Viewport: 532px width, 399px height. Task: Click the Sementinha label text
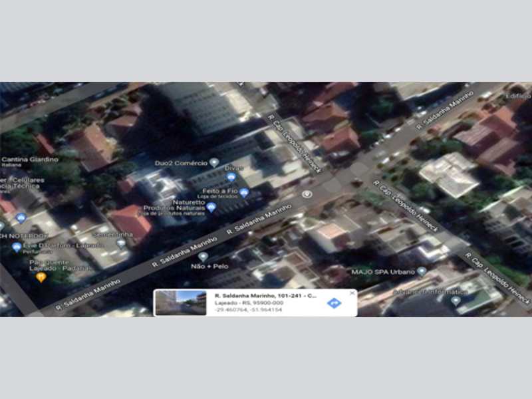pos(112,235)
